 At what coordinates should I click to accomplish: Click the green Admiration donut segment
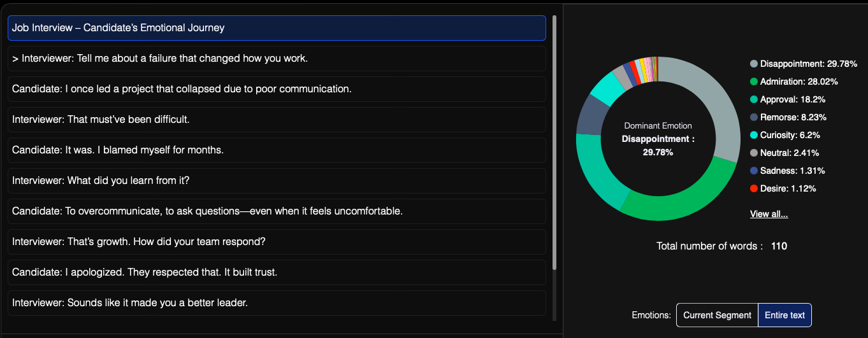[x=687, y=202]
